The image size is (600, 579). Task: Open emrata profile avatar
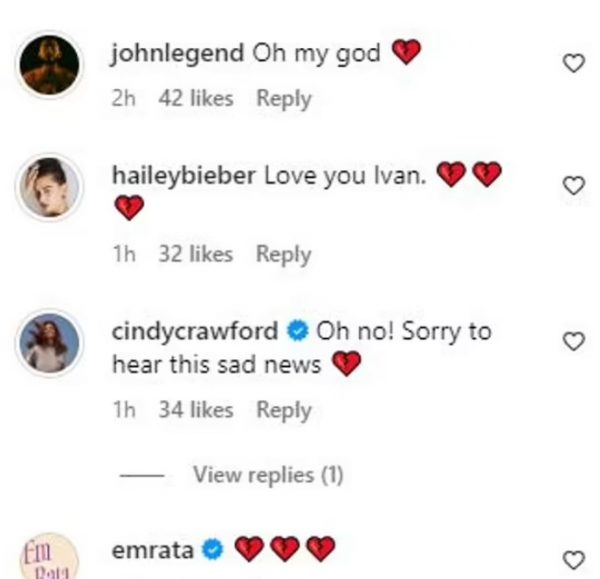pos(50,557)
